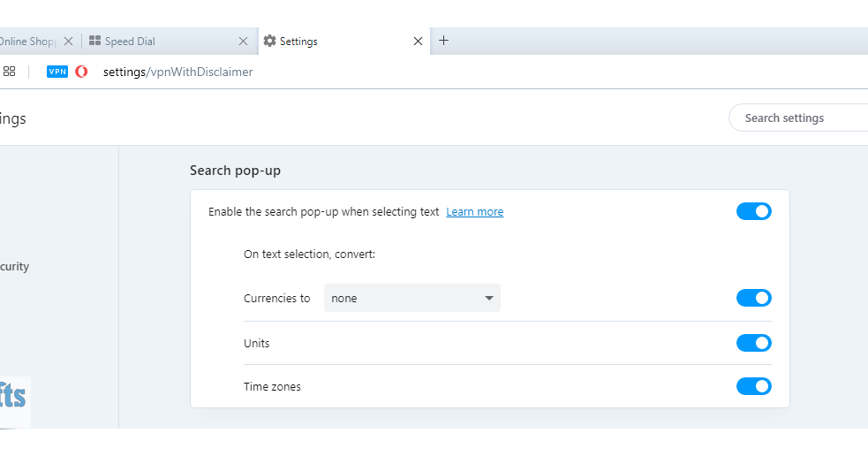Image resolution: width=868 pixels, height=456 pixels.
Task: Click the VPN badge in address bar
Action: click(x=57, y=72)
